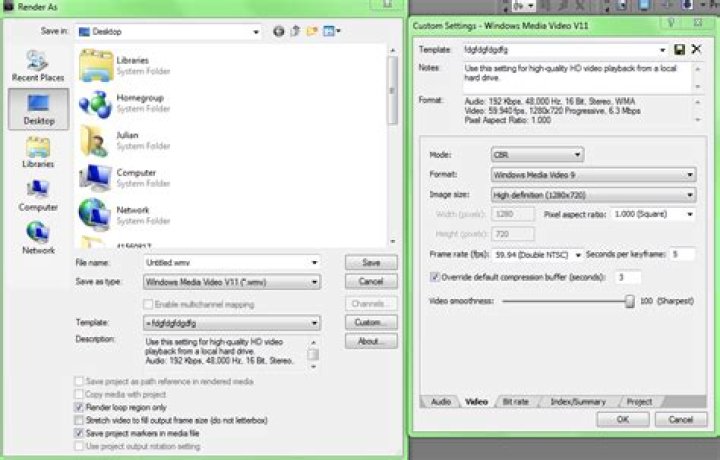Disable Override default compression buffer
Viewport: 720px width, 460px height.
(x=435, y=276)
